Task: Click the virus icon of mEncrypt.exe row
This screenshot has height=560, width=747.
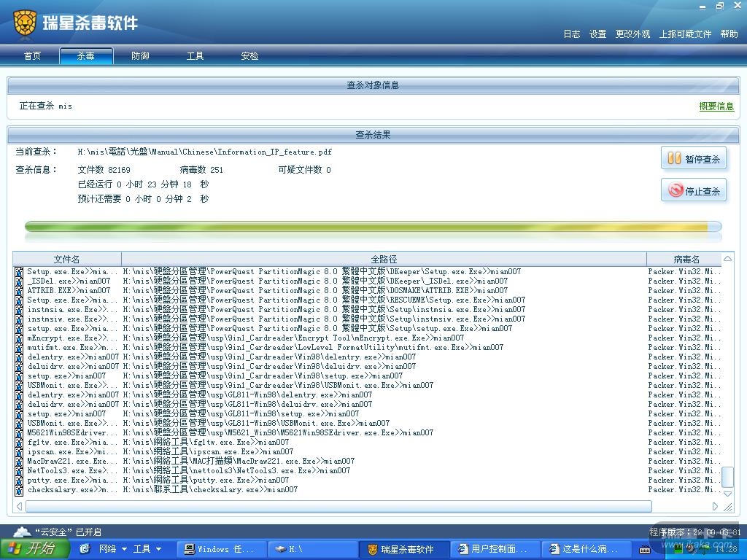Action: pyautogui.click(x=19, y=338)
